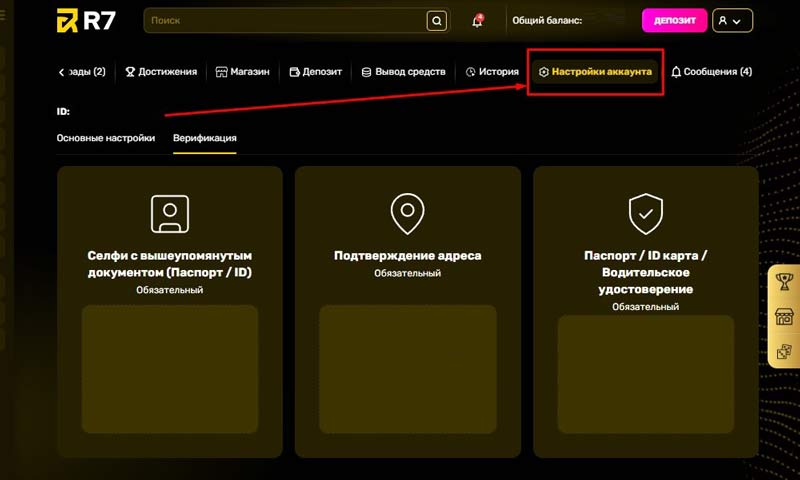Open the notifications bell in header

[x=478, y=21]
